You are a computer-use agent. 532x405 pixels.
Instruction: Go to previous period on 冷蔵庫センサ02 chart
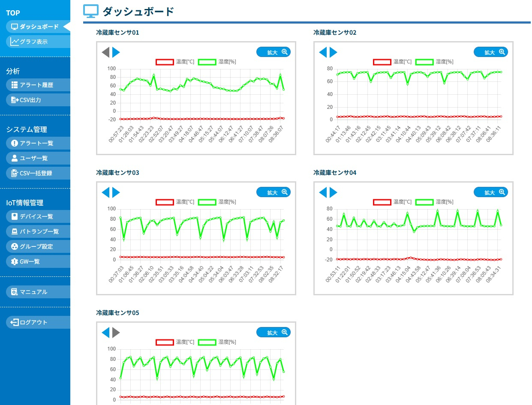click(323, 53)
